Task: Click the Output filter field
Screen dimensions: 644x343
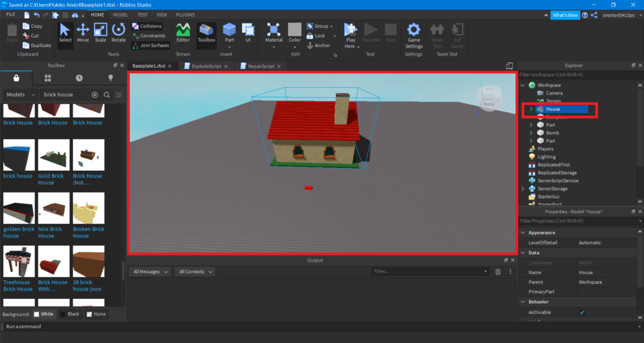Action: (431, 272)
